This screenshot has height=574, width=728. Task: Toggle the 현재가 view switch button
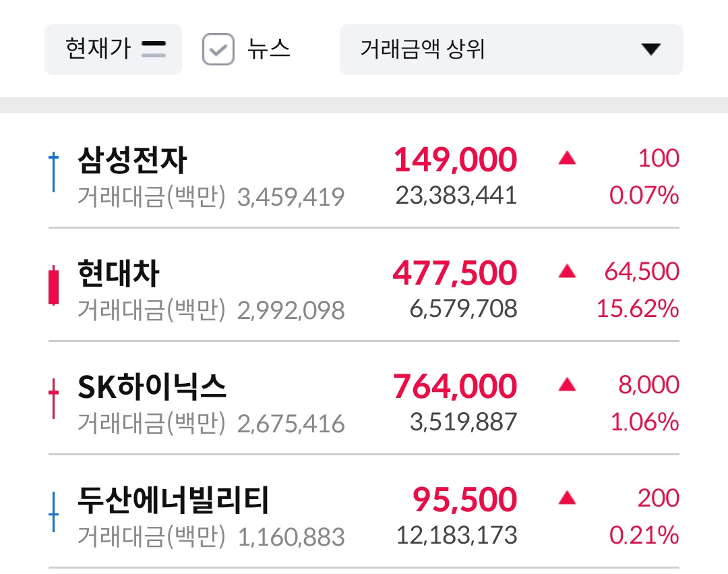point(113,49)
